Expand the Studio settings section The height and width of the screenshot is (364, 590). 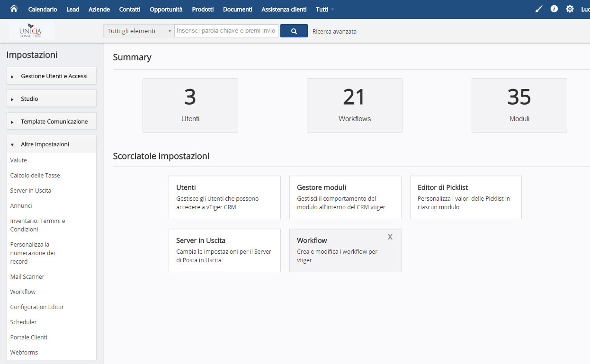pos(52,98)
